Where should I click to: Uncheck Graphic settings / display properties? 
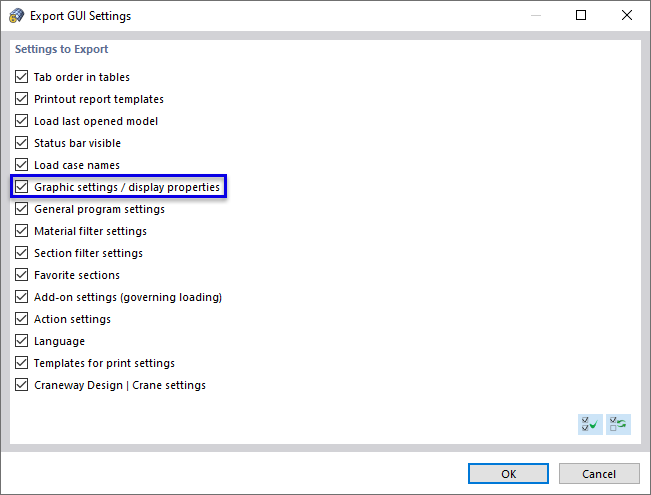point(22,187)
